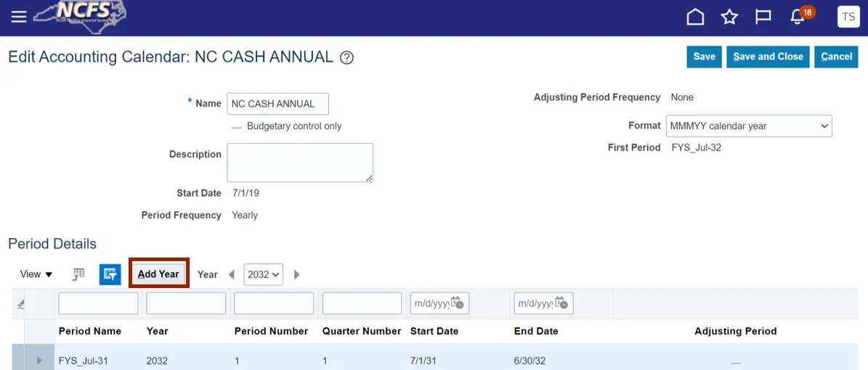Open the Watchlist flag icon

point(763,17)
